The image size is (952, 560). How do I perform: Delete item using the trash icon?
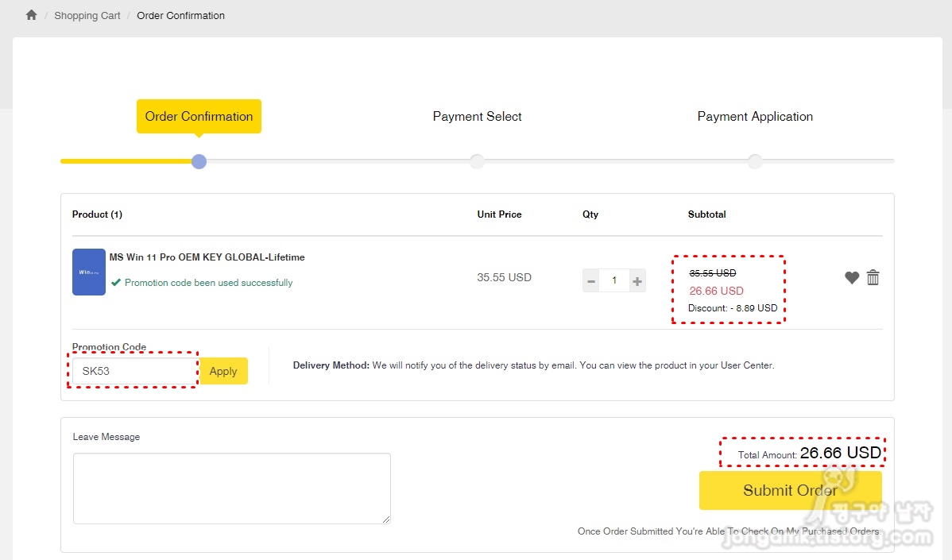(873, 277)
